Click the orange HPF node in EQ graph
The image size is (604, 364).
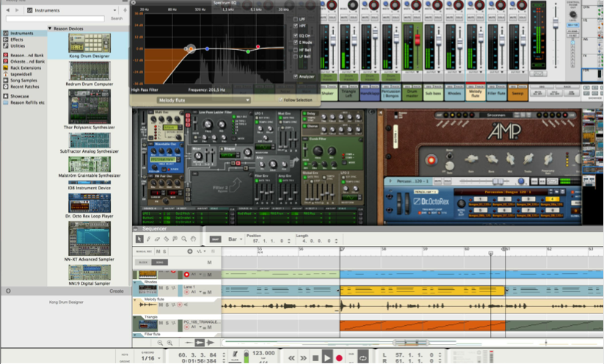tap(191, 49)
